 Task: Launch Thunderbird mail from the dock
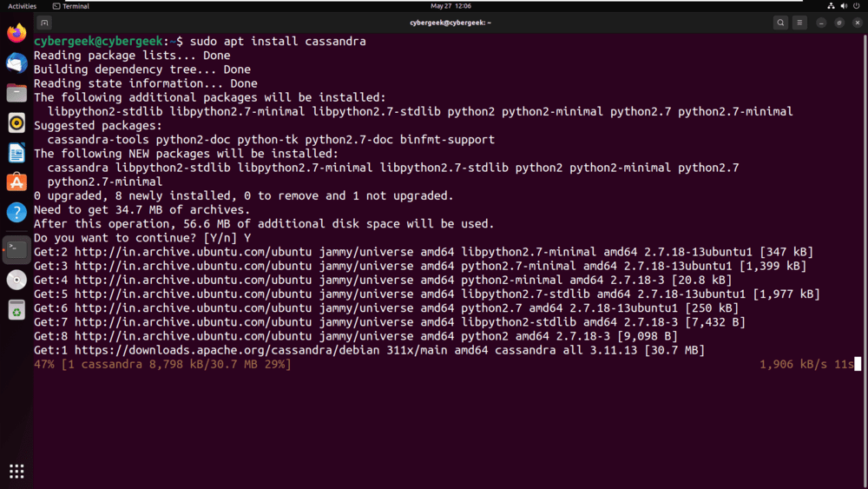(16, 63)
